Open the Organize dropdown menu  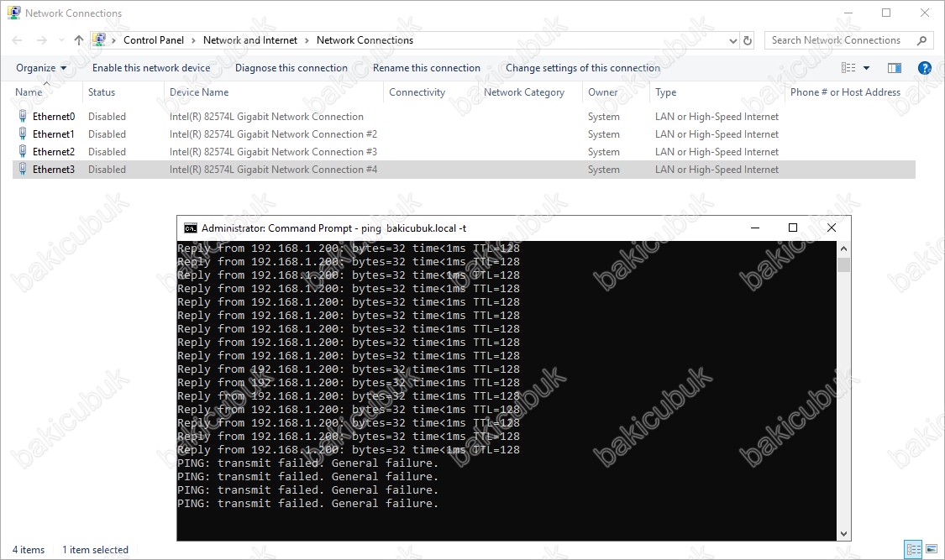pyautogui.click(x=41, y=68)
